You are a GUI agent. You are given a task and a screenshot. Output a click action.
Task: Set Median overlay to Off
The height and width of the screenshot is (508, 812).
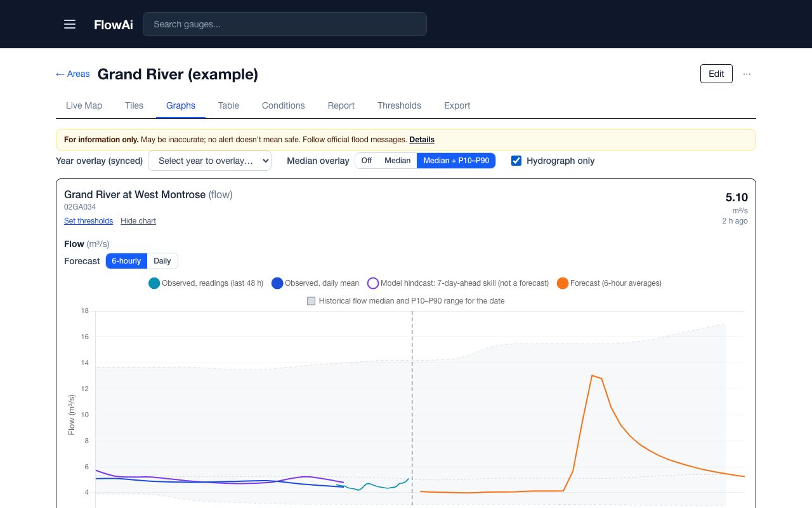pos(367,161)
